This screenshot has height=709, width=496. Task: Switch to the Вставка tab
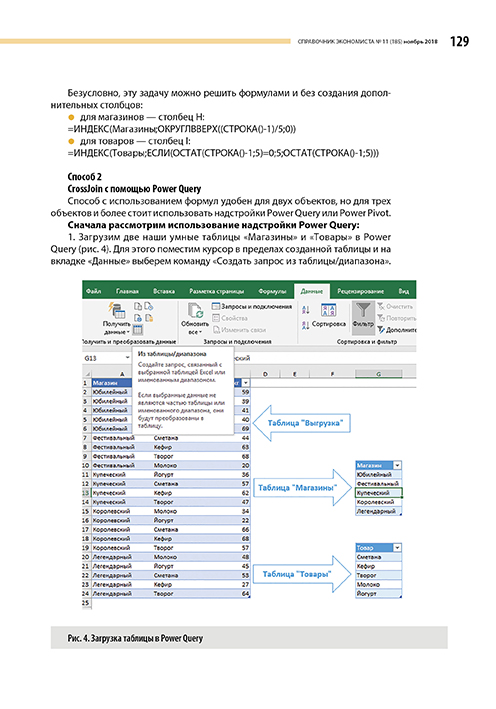164,291
